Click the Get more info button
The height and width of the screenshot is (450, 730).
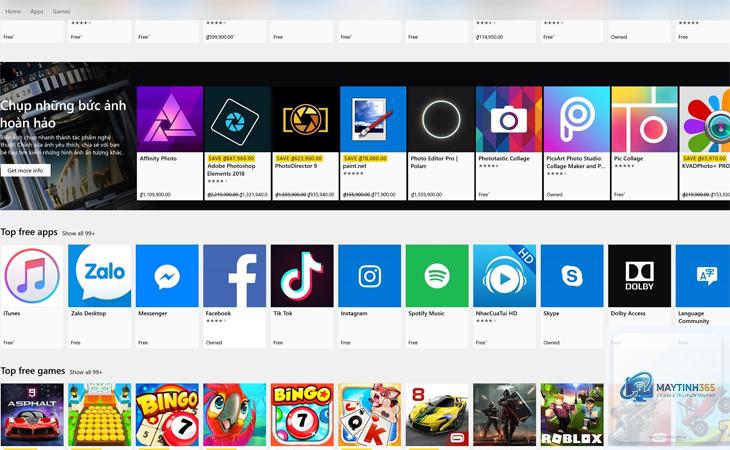tap(26, 170)
